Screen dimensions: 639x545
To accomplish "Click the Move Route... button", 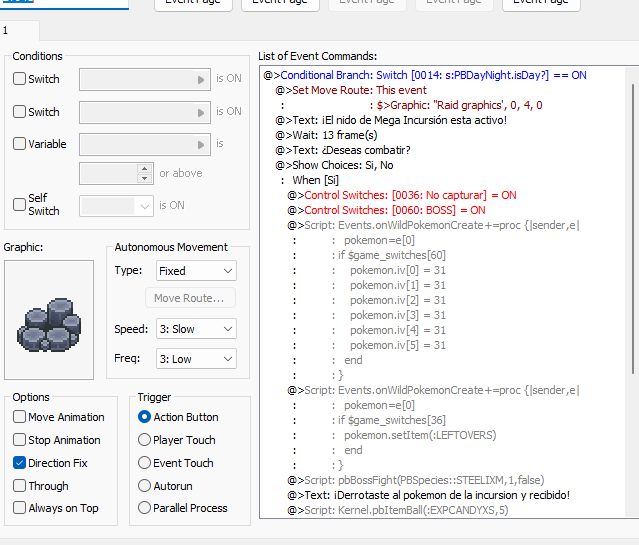I will [190, 298].
